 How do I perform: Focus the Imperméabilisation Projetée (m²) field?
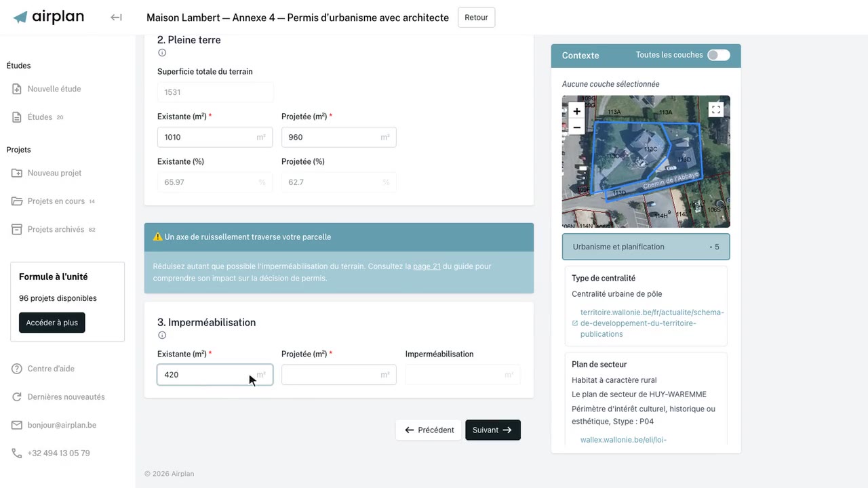point(339,375)
